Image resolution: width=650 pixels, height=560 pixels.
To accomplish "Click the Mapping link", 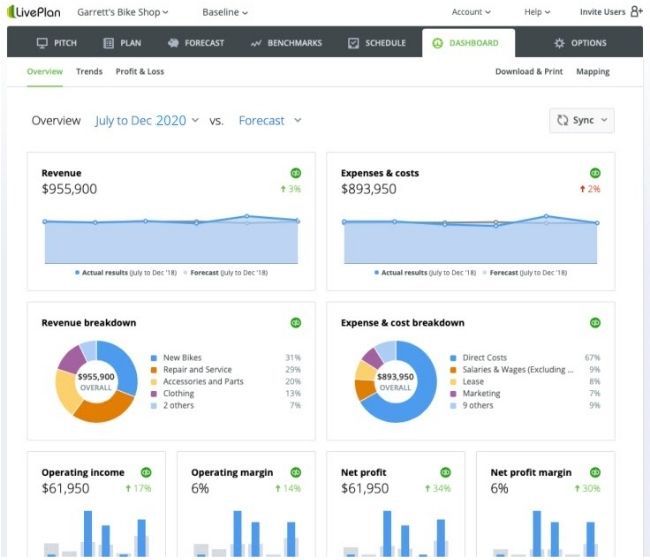I will (593, 72).
